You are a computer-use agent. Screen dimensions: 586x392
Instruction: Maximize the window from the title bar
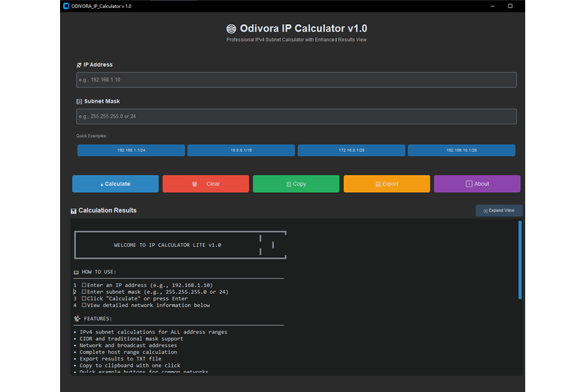click(510, 6)
